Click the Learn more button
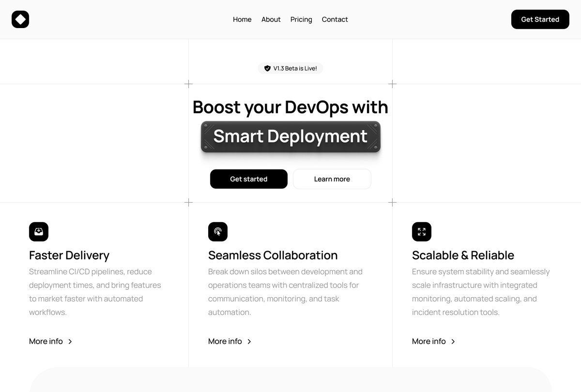Viewport: 581px width, 392px height. [332, 179]
